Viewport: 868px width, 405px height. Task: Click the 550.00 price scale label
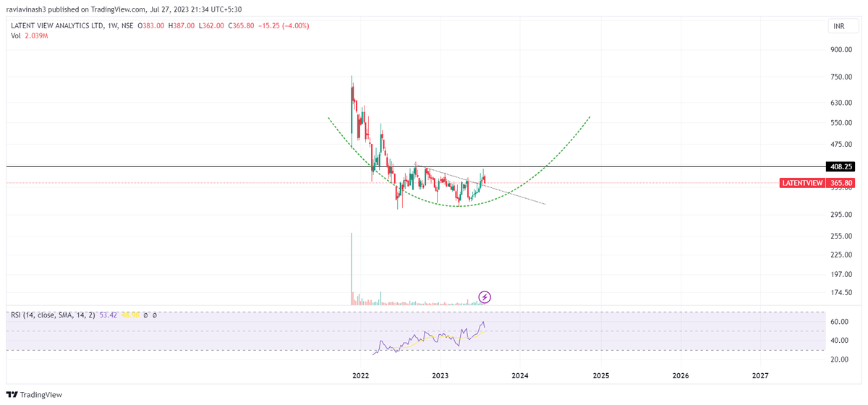[x=842, y=123]
